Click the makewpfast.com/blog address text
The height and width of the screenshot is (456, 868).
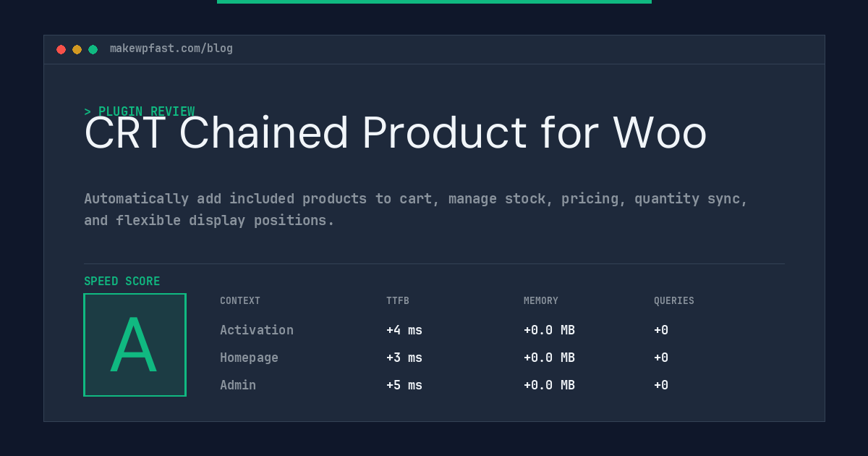(x=171, y=48)
